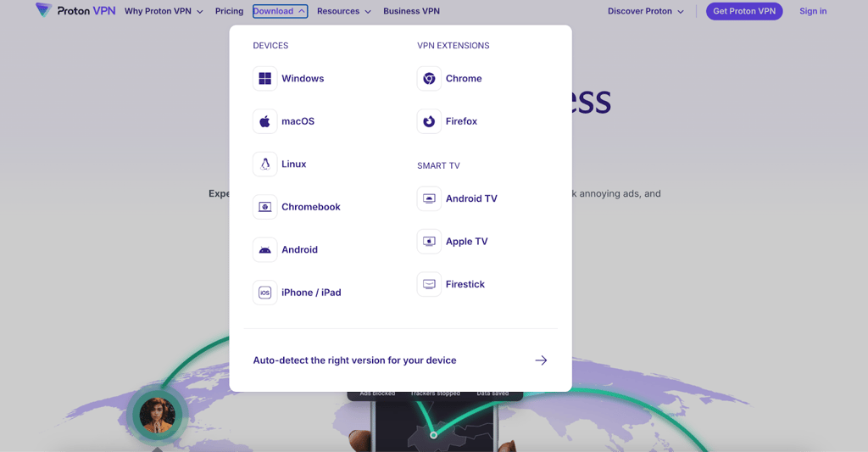The image size is (868, 452).
Task: Open the Business VPN page
Action: [411, 11]
